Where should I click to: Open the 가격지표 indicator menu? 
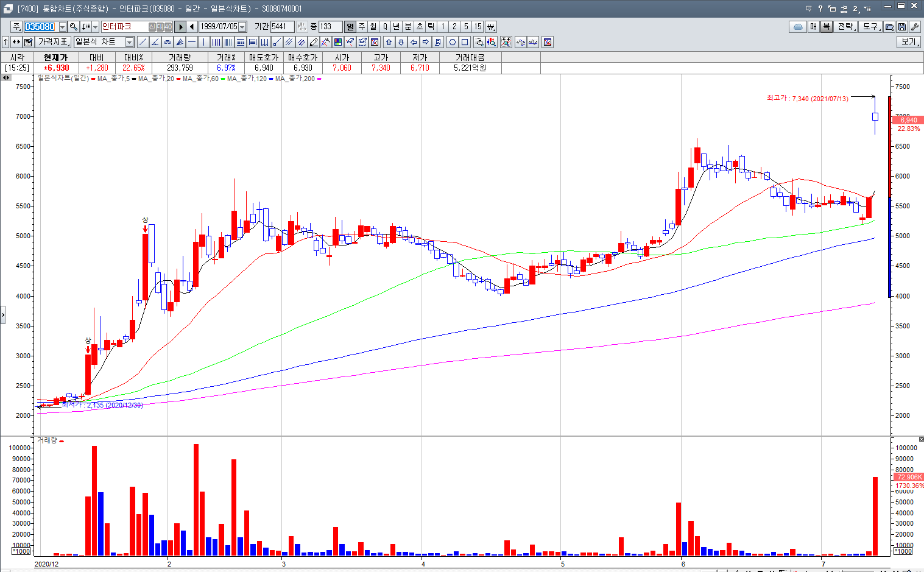[54, 42]
